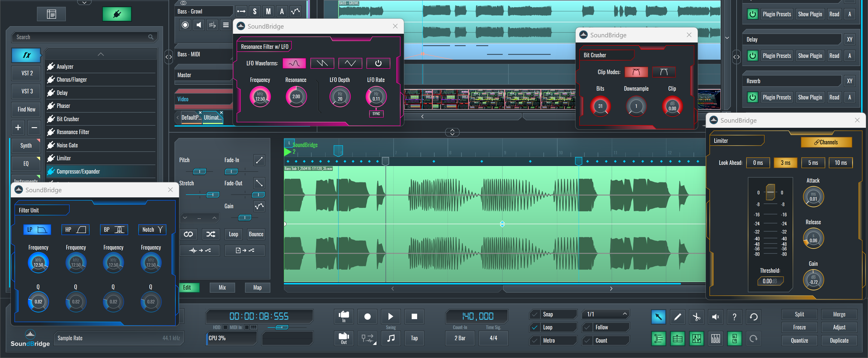Select sawtooth LFO waveform

click(x=322, y=63)
